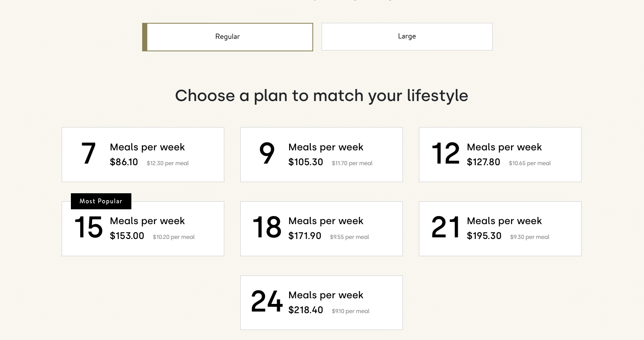Click the $86.10 price on the 7-meal card
644x340 pixels.
(x=123, y=163)
